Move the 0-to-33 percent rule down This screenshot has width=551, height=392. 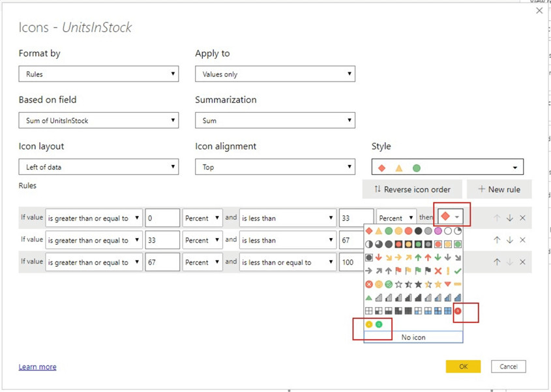point(510,218)
